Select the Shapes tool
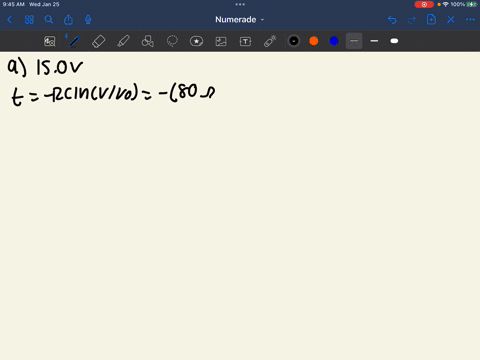This screenshot has width=480, height=360. pyautogui.click(x=148, y=41)
